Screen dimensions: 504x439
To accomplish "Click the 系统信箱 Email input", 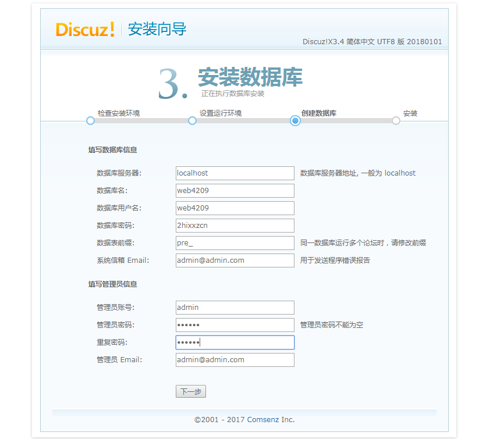I will 235,260.
